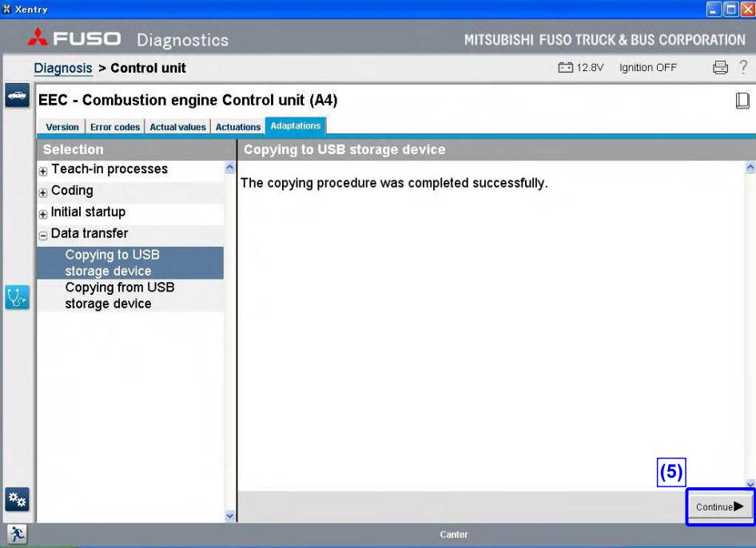Expand the Coding tree node
Viewport: 756px width, 548px height.
tap(43, 193)
